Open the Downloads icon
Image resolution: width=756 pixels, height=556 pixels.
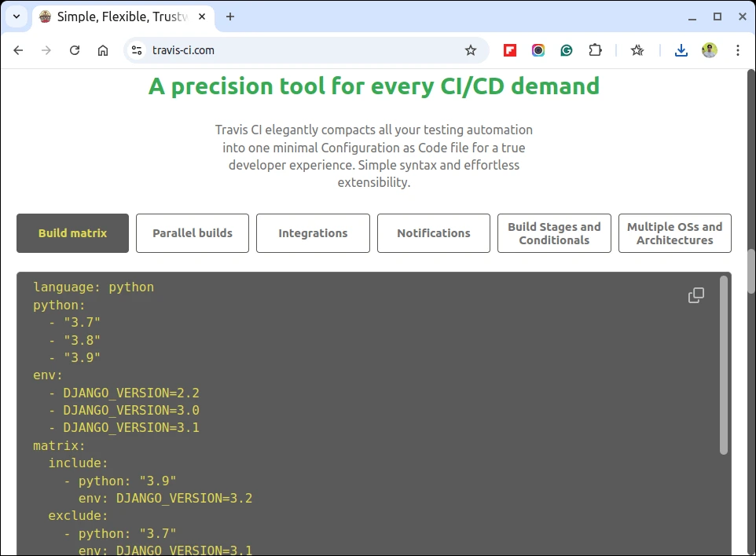[x=681, y=50]
